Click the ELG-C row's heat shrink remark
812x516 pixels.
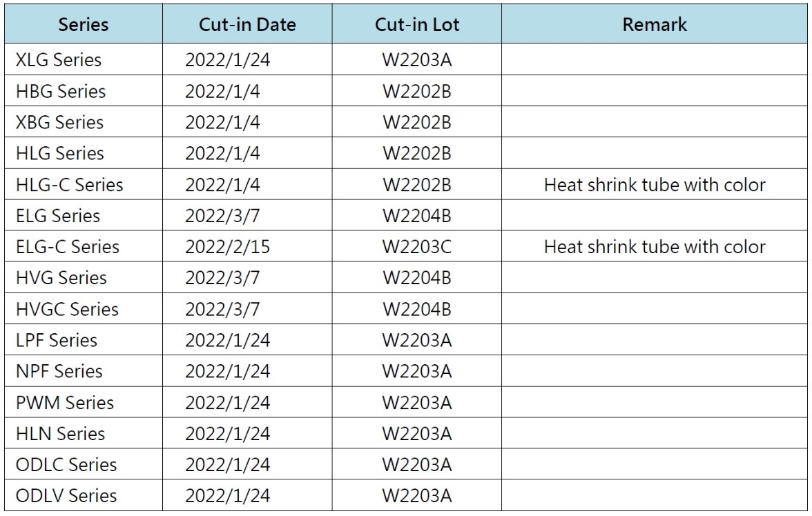[x=654, y=247]
